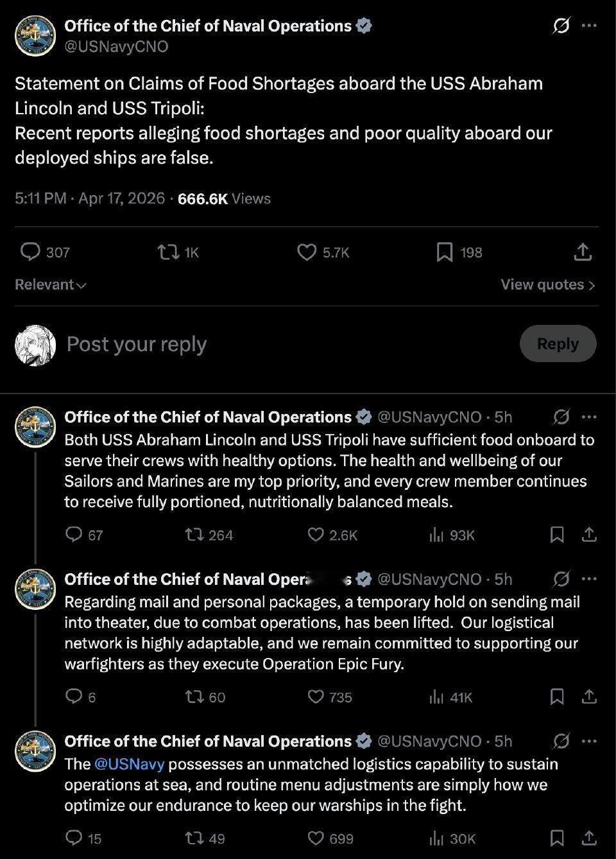Like the main post with 5.7K likes
The image size is (616, 859).
point(307,252)
